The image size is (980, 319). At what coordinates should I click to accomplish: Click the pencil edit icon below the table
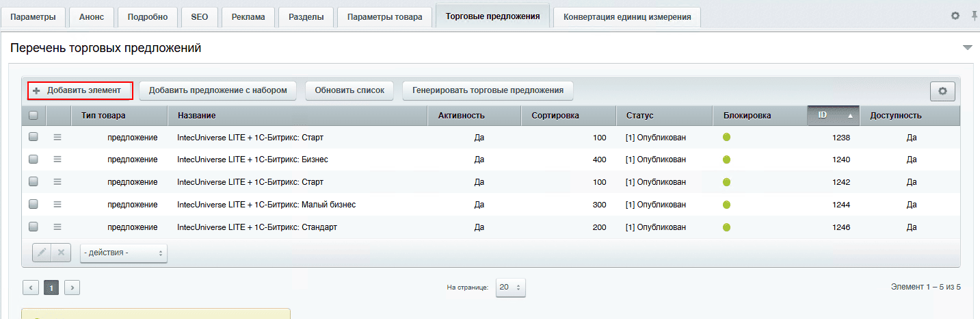pyautogui.click(x=42, y=253)
